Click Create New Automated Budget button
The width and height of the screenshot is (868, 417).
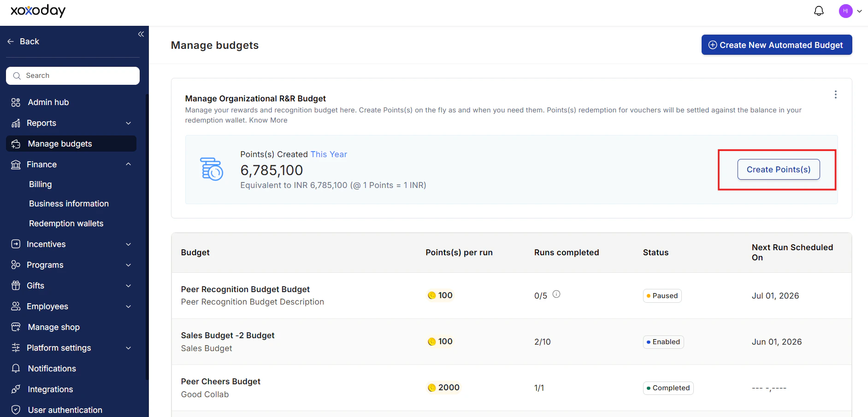point(777,45)
